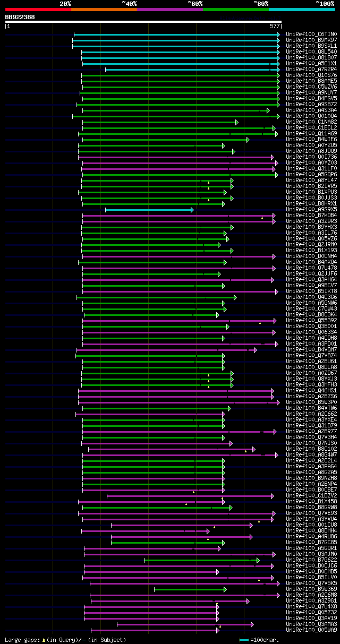Click the UniRef100_Q010Q4 label

[x=311, y=116]
